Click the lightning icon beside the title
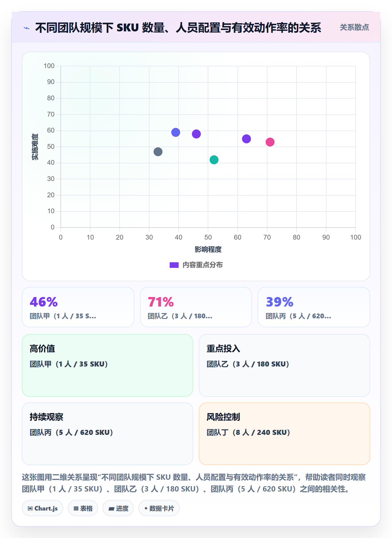This screenshot has height=538, width=392. (x=27, y=28)
